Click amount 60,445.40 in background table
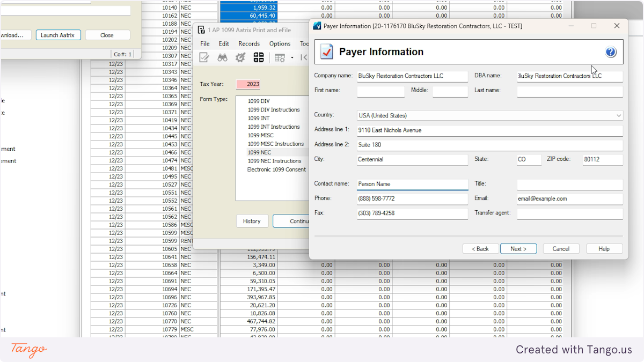 262,16
